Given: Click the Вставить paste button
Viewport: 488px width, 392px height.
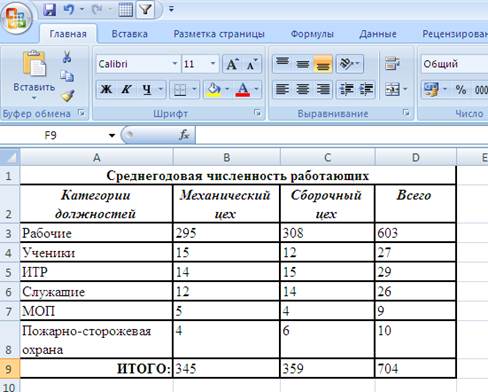Looking at the screenshot, I should (34, 75).
